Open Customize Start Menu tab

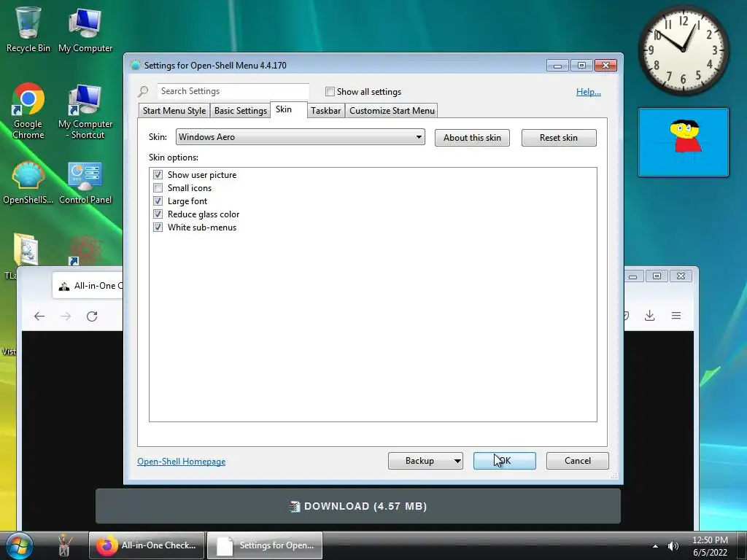tap(392, 111)
